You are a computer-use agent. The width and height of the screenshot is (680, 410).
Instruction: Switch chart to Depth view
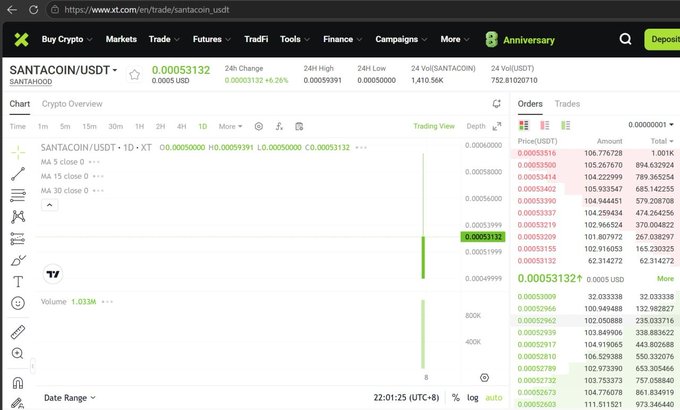[476, 126]
